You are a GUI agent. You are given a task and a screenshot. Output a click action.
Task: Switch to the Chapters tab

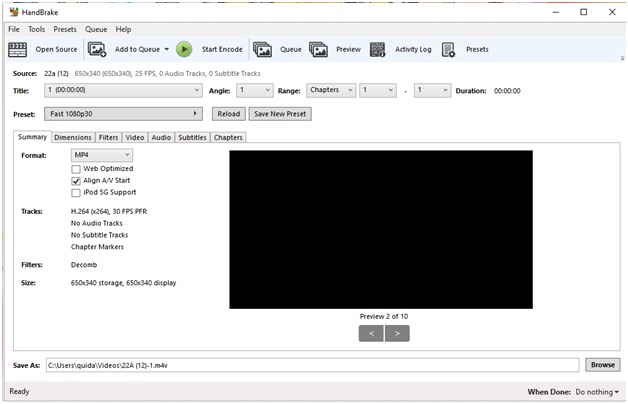coord(228,137)
